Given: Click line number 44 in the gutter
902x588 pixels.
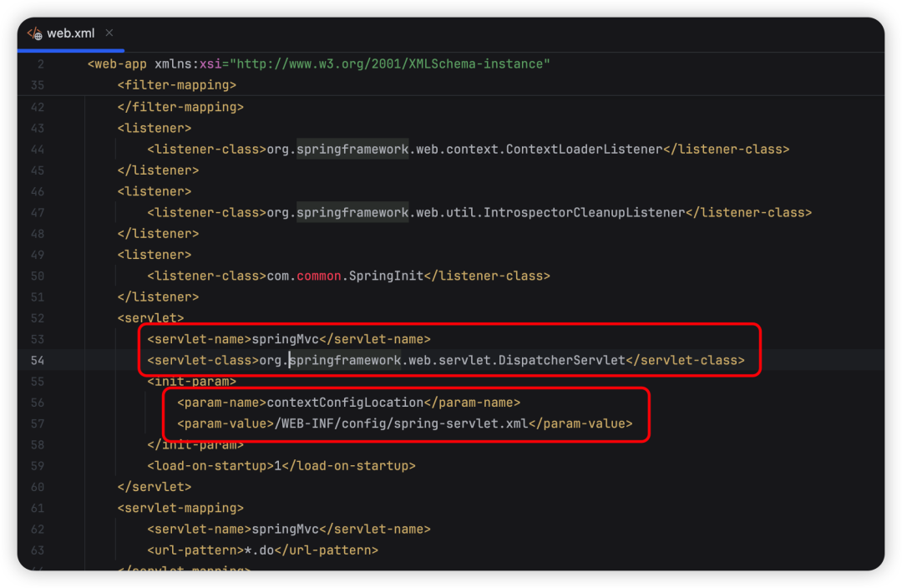Looking at the screenshot, I should click(37, 149).
